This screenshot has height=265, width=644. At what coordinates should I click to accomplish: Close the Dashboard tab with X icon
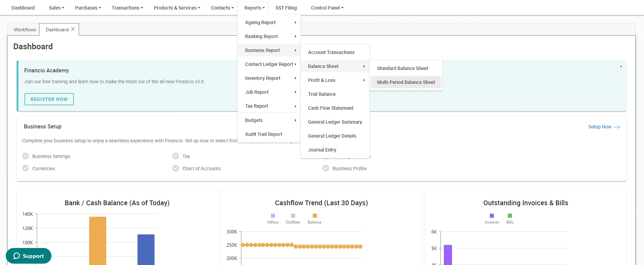point(73,29)
